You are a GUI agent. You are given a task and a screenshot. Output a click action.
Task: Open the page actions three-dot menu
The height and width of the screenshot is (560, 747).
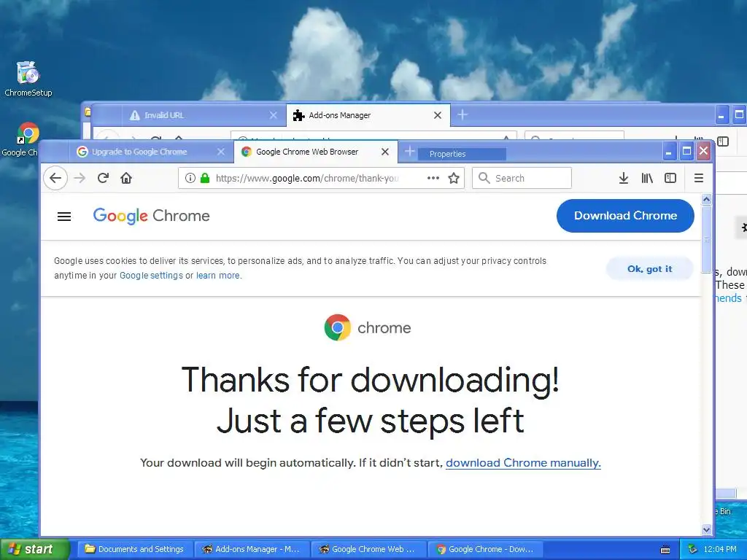click(433, 178)
